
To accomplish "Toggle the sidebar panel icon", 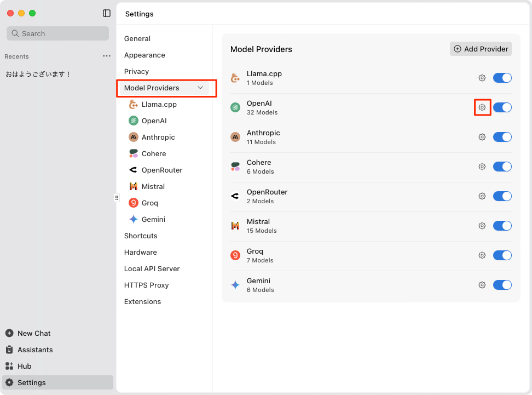I will (107, 13).
